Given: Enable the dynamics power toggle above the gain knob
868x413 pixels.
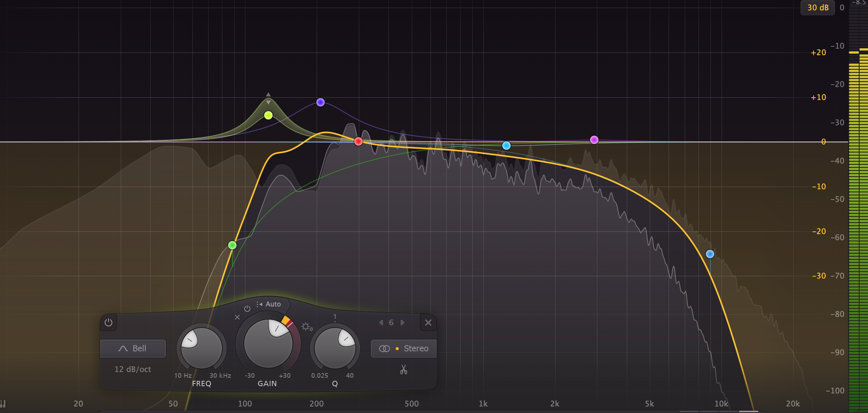Looking at the screenshot, I should [247, 309].
